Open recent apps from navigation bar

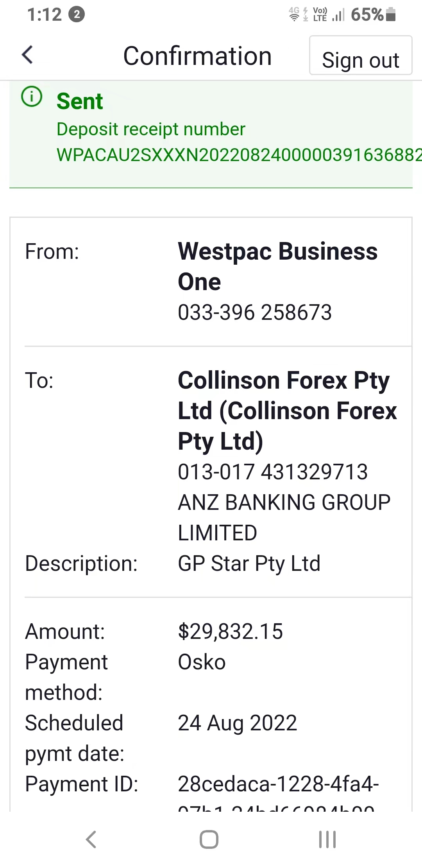point(327,839)
